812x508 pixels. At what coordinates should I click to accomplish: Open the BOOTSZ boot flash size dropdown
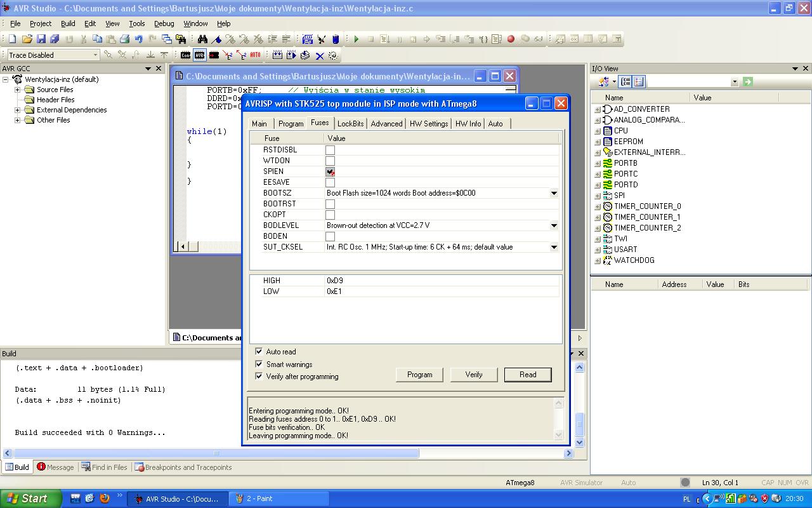(554, 193)
